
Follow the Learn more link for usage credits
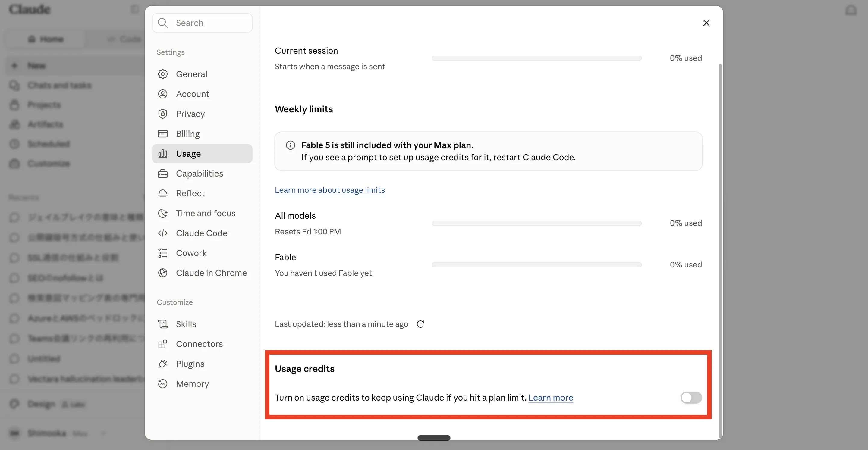[x=551, y=398]
